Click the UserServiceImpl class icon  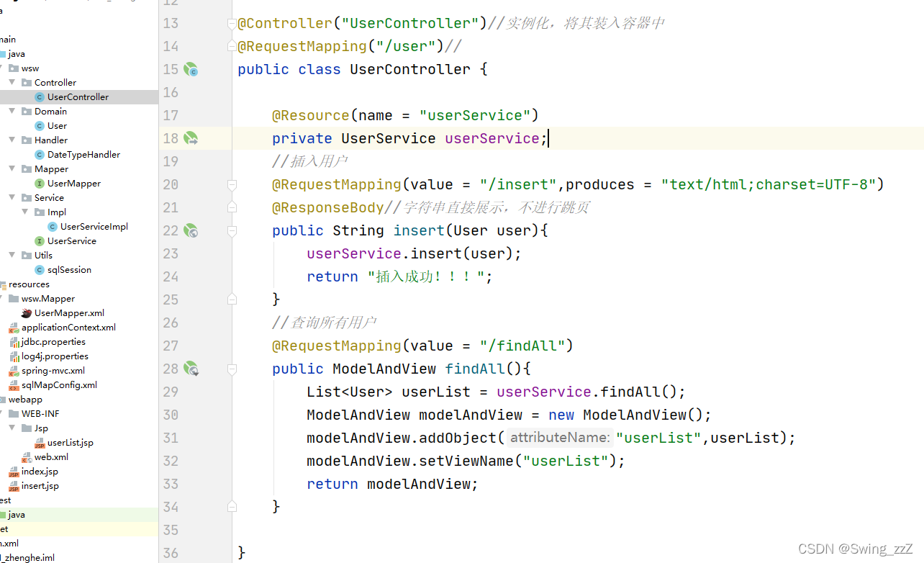tap(53, 227)
